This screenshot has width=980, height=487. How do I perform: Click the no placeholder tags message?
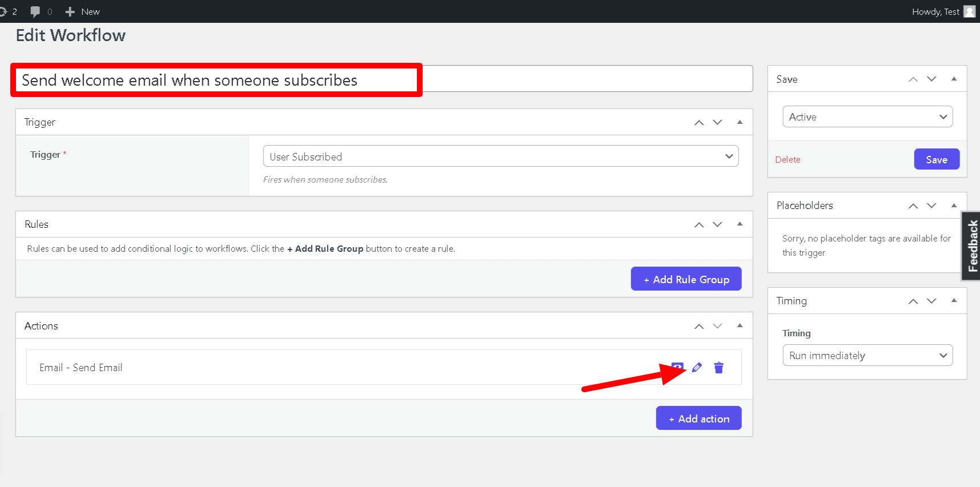point(866,245)
